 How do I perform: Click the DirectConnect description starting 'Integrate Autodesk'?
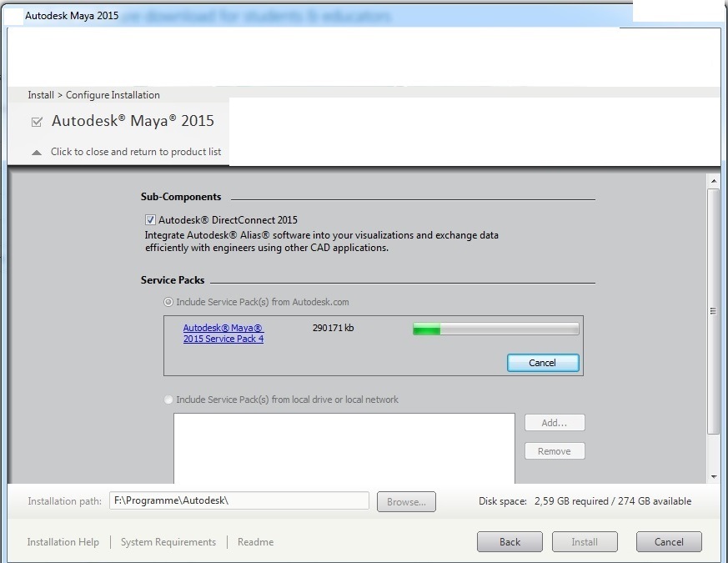322,242
